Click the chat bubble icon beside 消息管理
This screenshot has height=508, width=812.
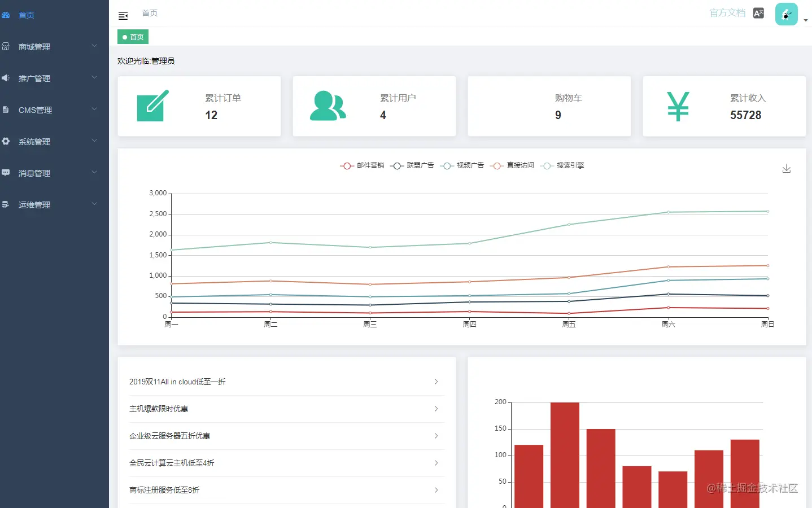(x=6, y=173)
